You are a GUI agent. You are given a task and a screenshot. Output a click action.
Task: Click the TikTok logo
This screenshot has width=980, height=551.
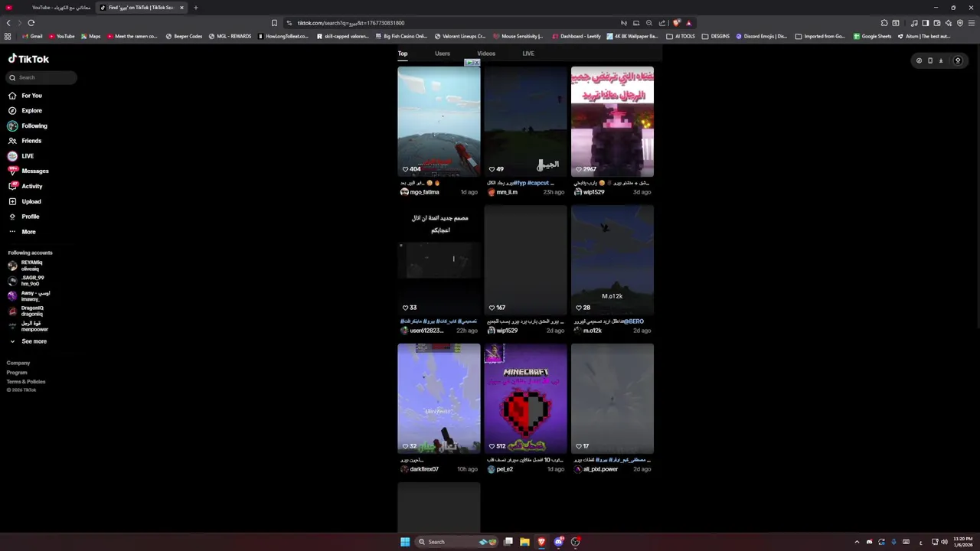tap(28, 59)
